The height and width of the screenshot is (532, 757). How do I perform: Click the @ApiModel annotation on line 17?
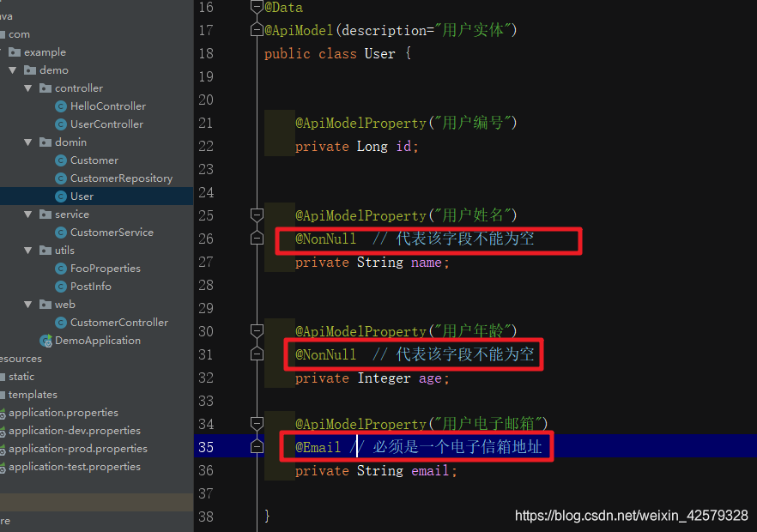click(299, 30)
